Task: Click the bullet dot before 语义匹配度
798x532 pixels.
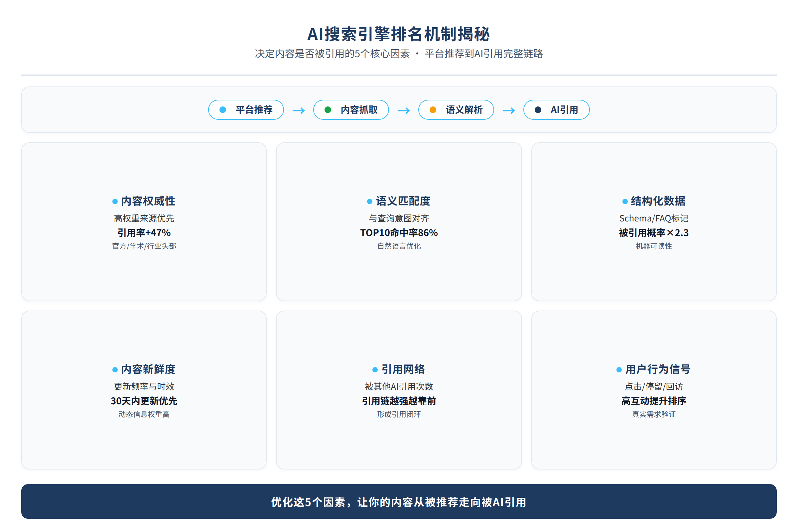Action: pos(370,201)
